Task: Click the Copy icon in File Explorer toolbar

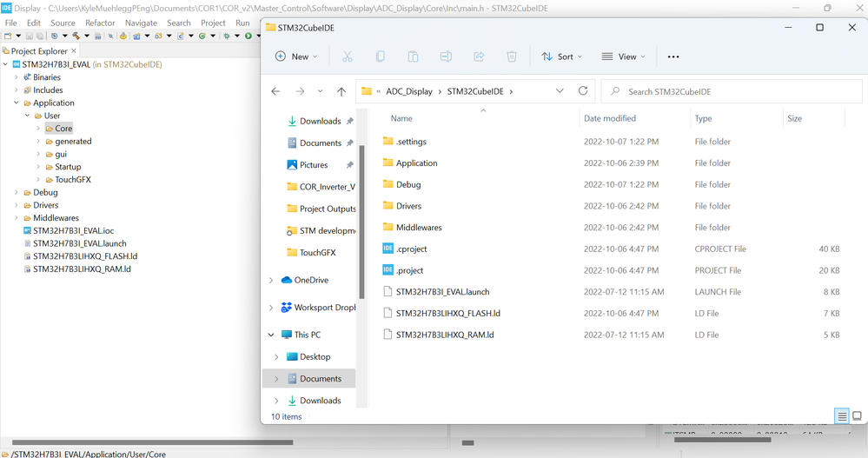Action: [x=381, y=56]
